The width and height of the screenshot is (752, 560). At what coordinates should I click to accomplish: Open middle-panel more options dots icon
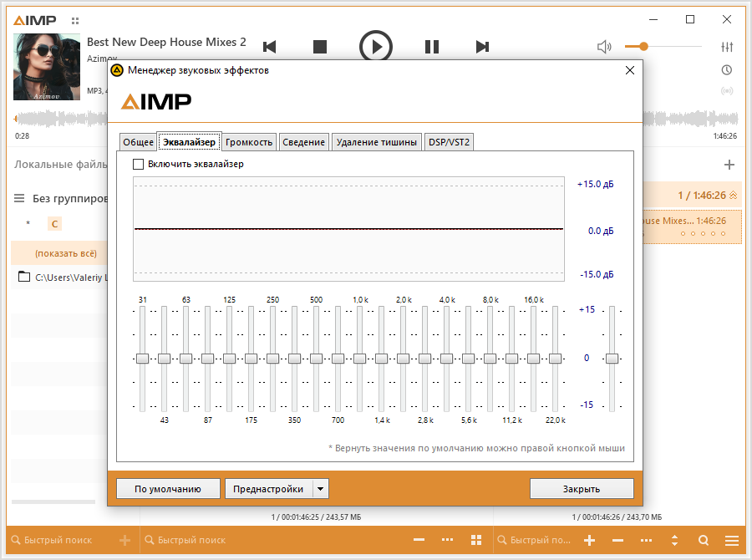(x=448, y=540)
